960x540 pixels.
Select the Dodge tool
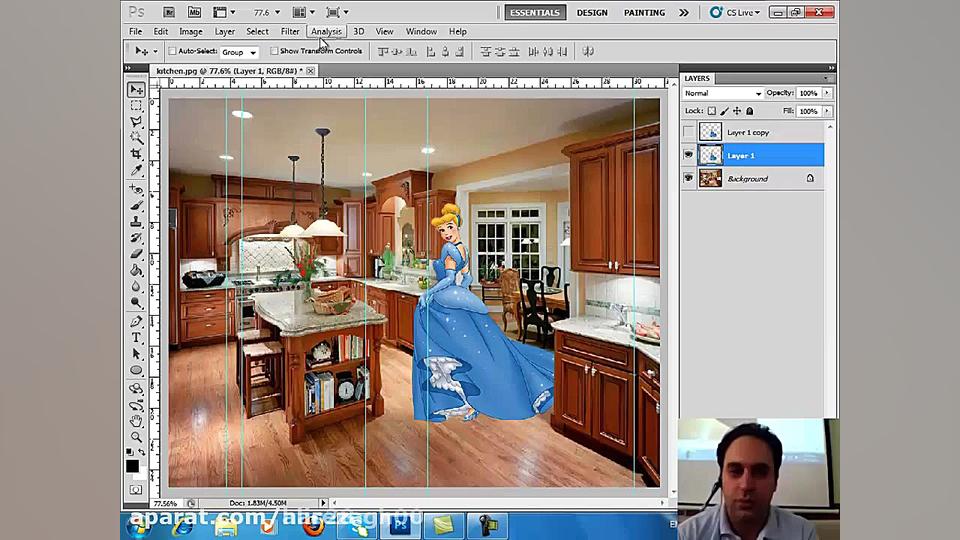136,302
